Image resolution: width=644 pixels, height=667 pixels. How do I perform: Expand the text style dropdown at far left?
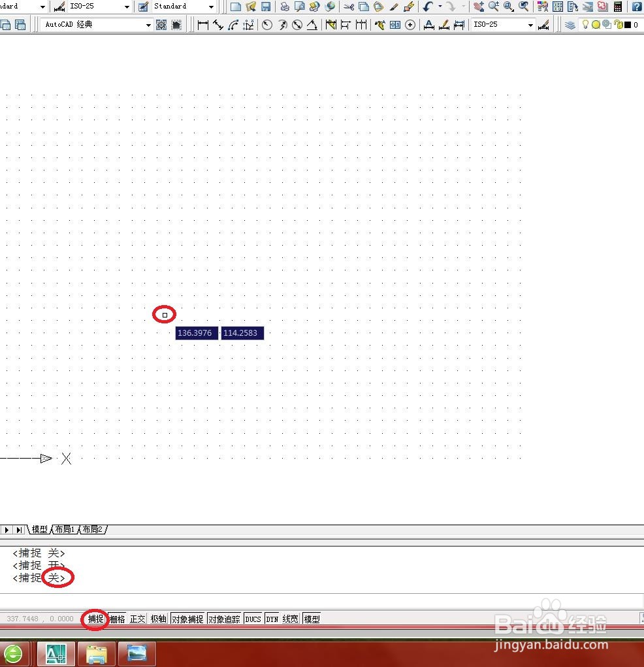point(42,7)
